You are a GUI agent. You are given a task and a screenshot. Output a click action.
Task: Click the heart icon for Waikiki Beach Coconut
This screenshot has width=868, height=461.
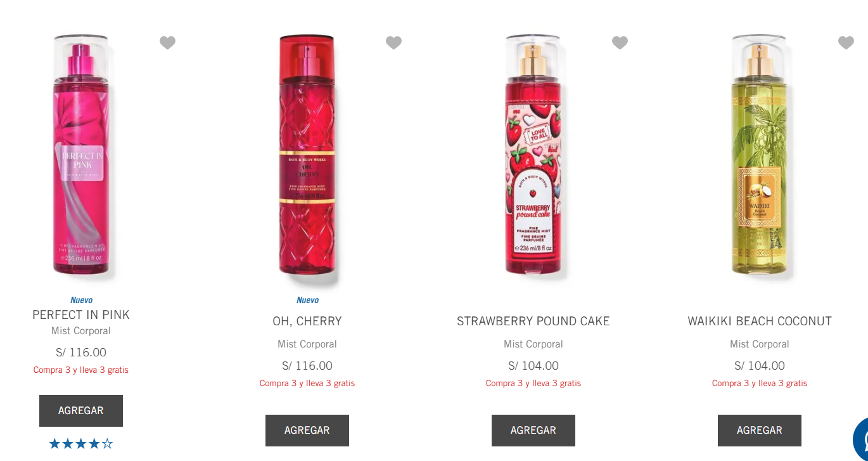pyautogui.click(x=846, y=42)
